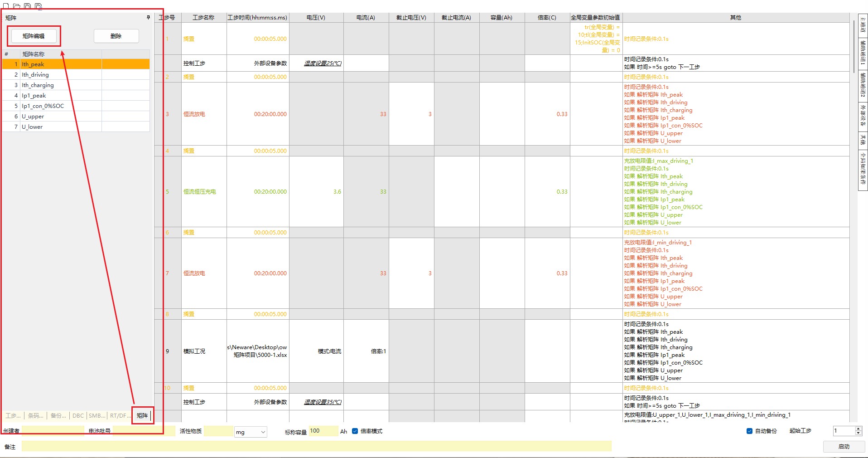Click the 标称容量 field showing 100
This screenshot has width=868, height=458.
(x=323, y=431)
